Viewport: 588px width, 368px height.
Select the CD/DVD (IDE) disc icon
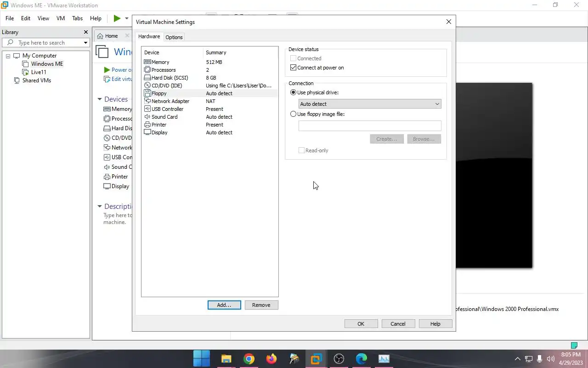[147, 86]
